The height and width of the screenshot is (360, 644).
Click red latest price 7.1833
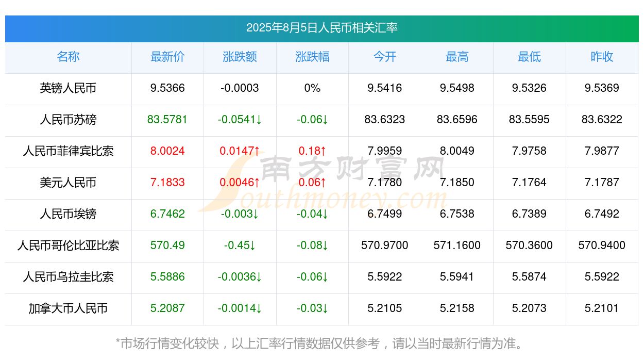(x=167, y=183)
